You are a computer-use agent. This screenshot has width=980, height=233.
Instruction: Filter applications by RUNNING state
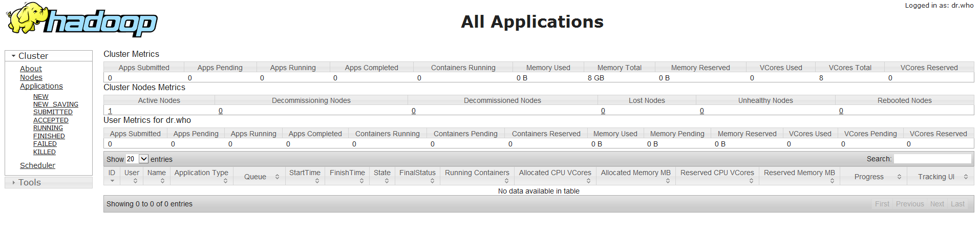pos(48,128)
